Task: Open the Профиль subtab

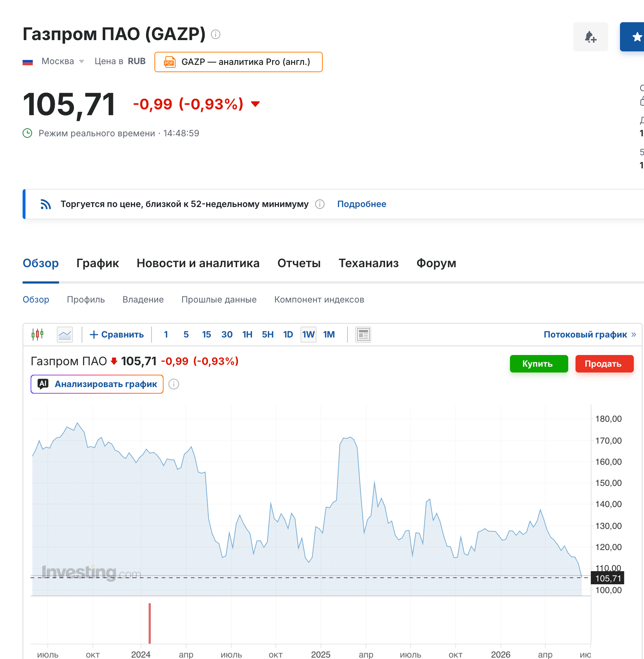Action: click(x=86, y=300)
